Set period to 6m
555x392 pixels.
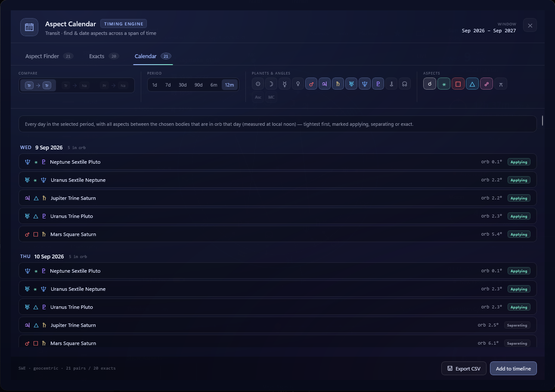coord(214,85)
